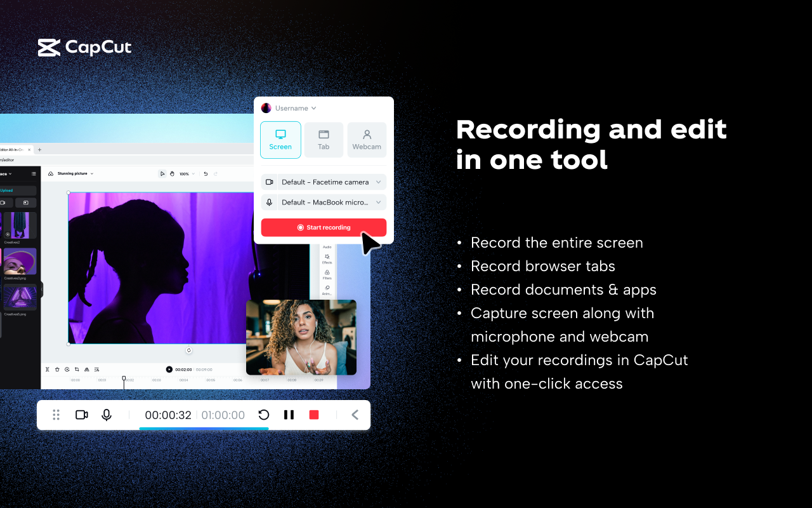Image resolution: width=812 pixels, height=508 pixels.
Task: Click the cloud save icon
Action: (51, 173)
